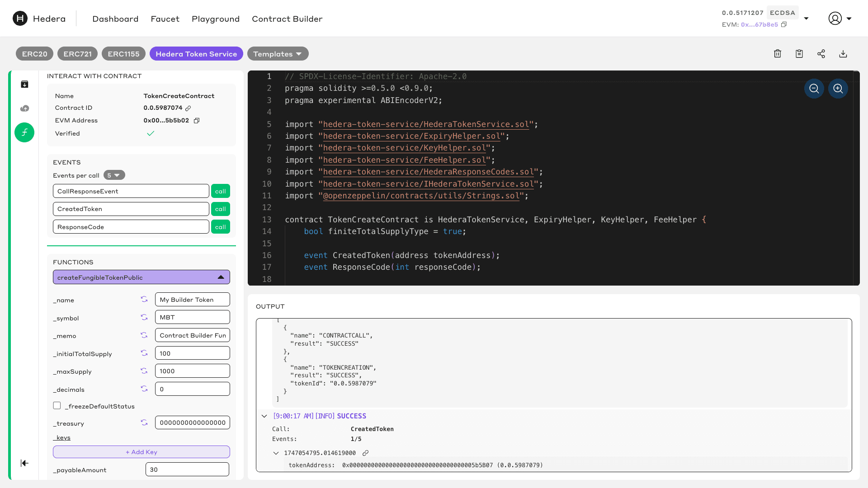Collapse the sidebar with arrow icon
Screen dimensions: 868x488
[x=25, y=463]
